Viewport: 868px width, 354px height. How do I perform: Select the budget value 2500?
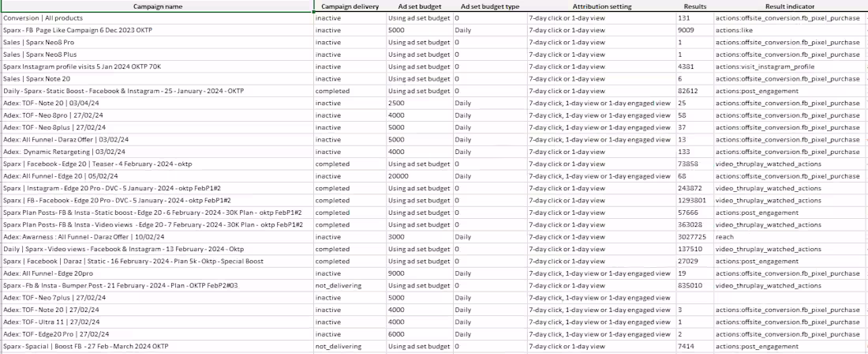click(x=420, y=103)
